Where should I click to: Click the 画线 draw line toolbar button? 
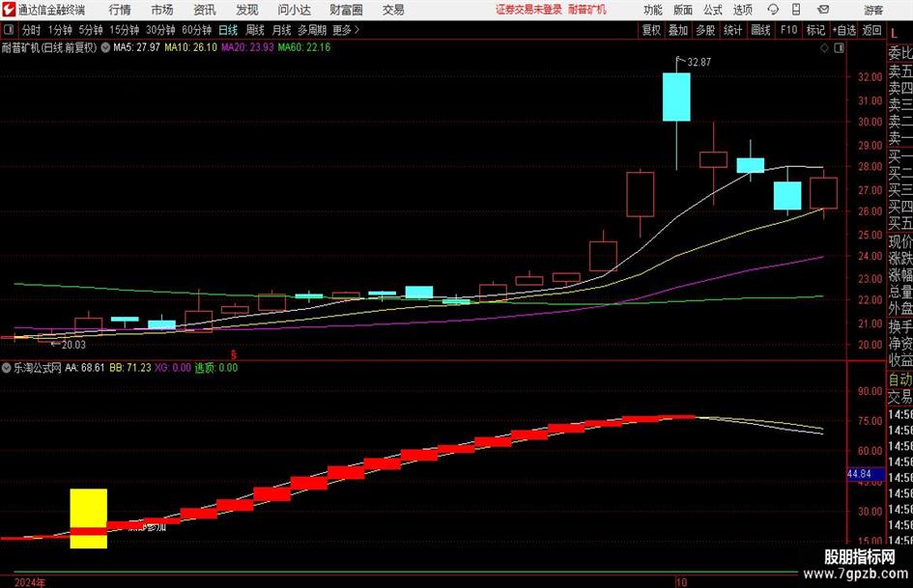pos(760,30)
